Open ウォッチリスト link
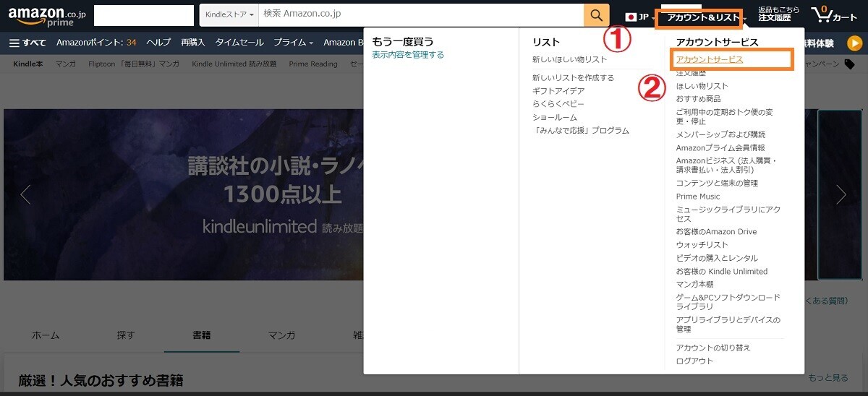Viewport: 868px width, 396px height. click(702, 245)
